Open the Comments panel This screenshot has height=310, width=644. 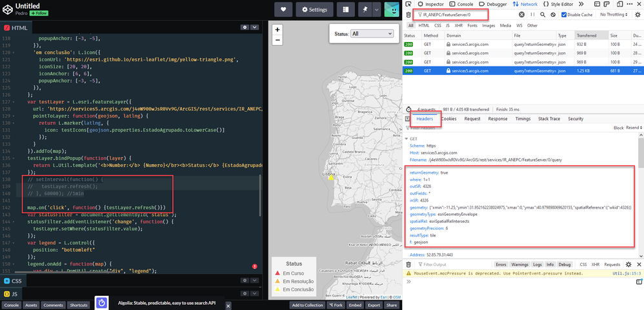click(54, 305)
